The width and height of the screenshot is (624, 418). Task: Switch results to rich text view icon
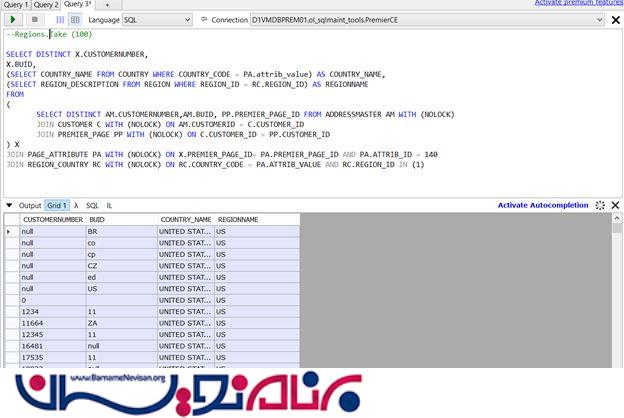tap(60, 19)
